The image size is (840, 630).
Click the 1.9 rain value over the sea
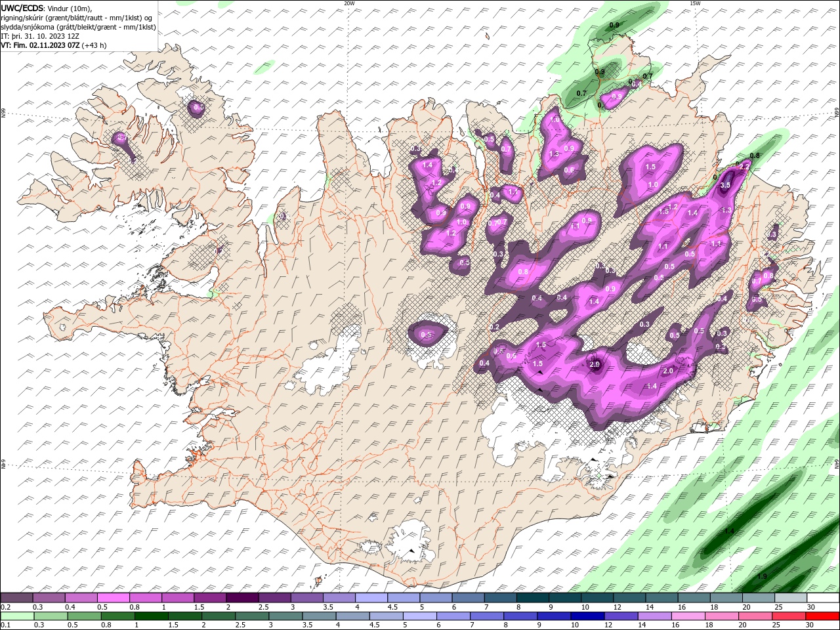click(762, 577)
